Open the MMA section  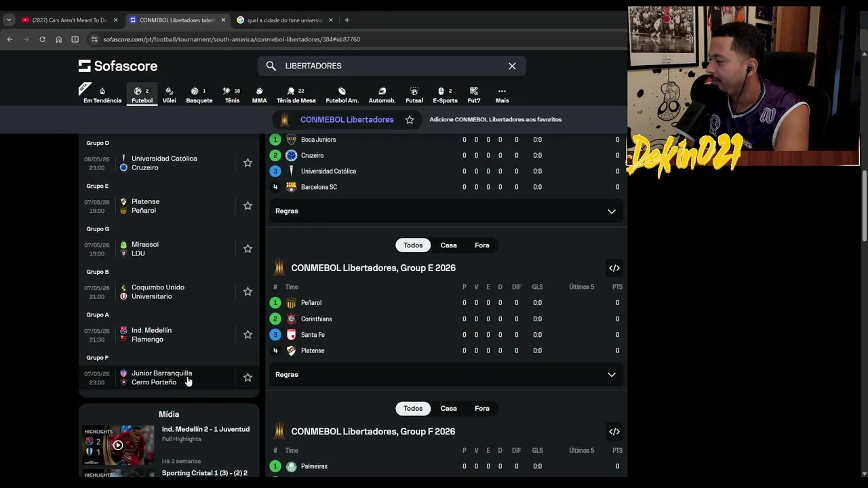[x=259, y=95]
